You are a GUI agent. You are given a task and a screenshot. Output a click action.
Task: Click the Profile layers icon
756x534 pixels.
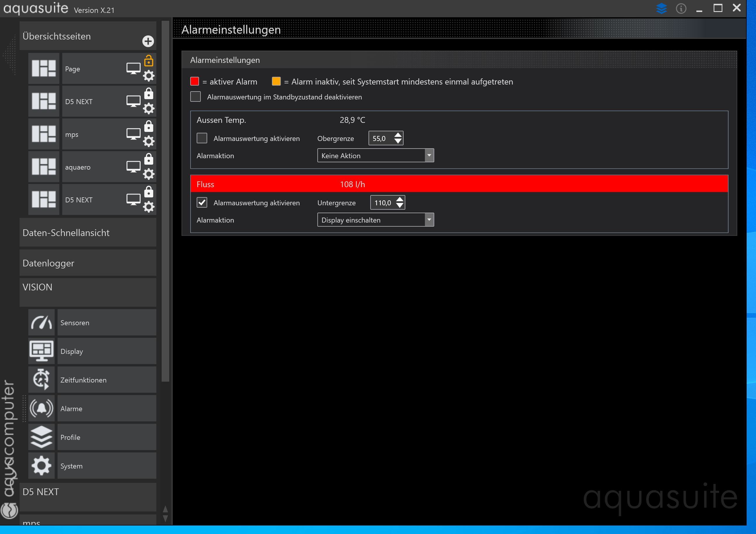click(41, 437)
